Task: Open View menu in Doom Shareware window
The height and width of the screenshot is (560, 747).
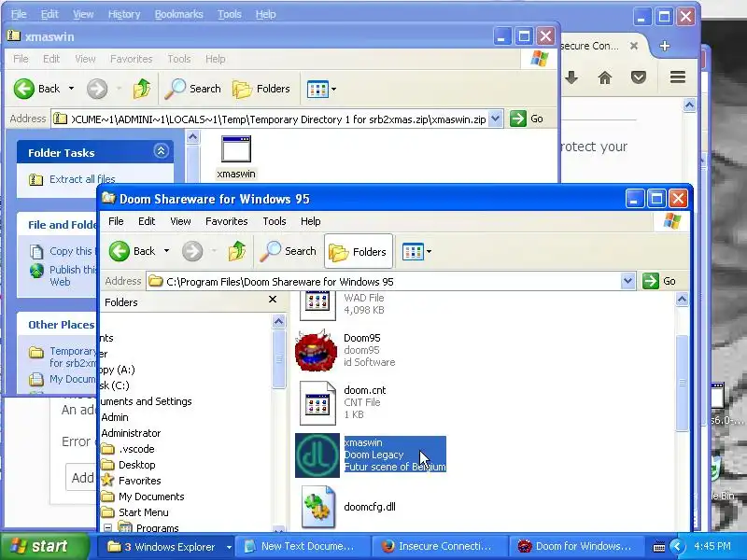Action: point(180,221)
